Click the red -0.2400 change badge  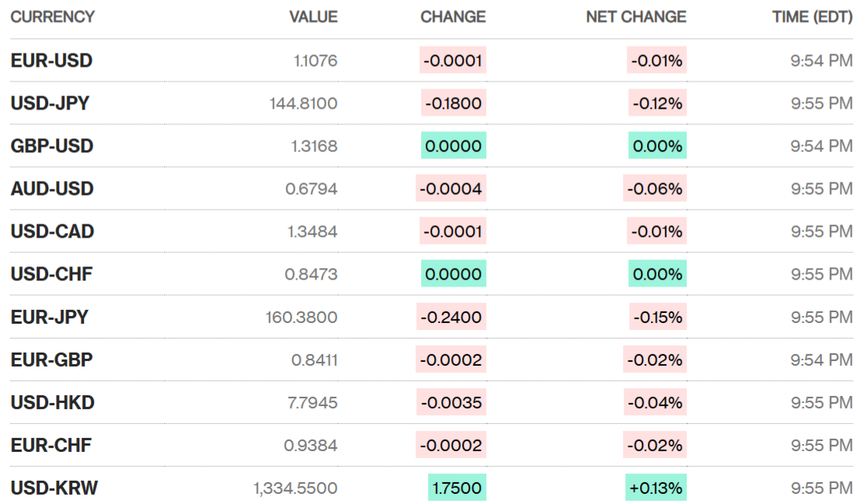[x=452, y=317]
